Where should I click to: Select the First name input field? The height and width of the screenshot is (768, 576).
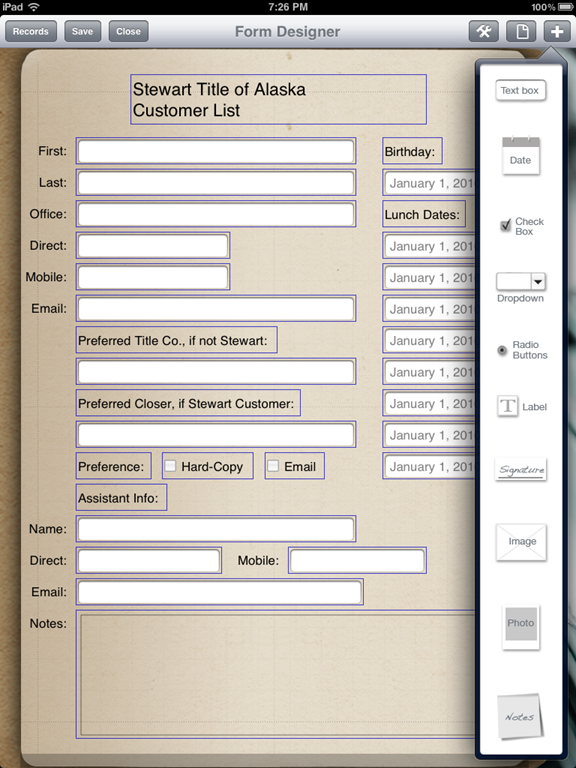tap(216, 151)
